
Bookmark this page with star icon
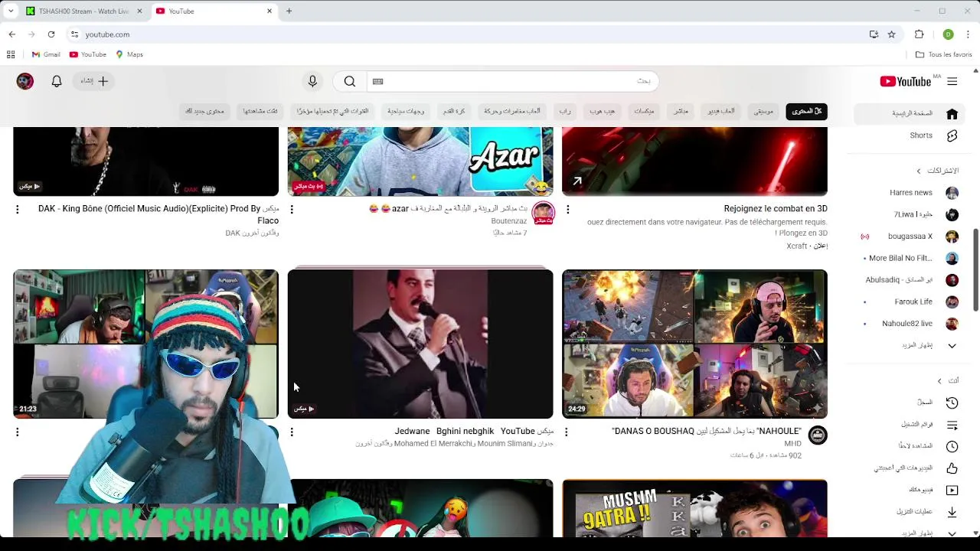point(891,34)
